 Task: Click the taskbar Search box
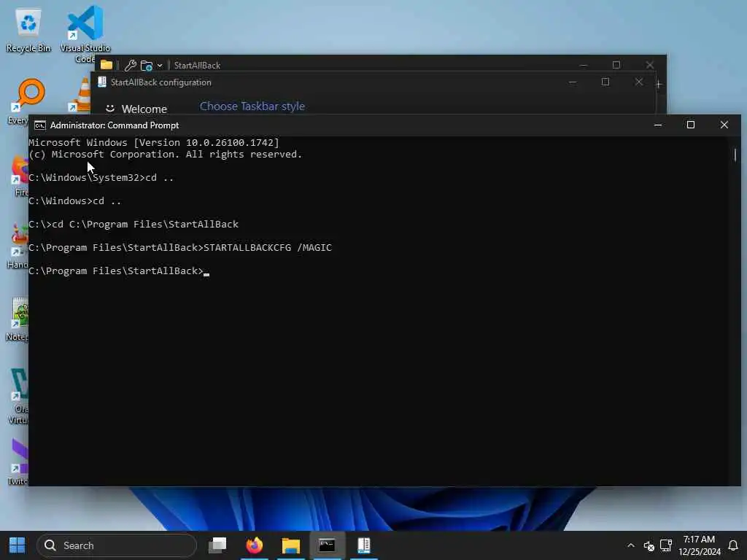(x=117, y=545)
